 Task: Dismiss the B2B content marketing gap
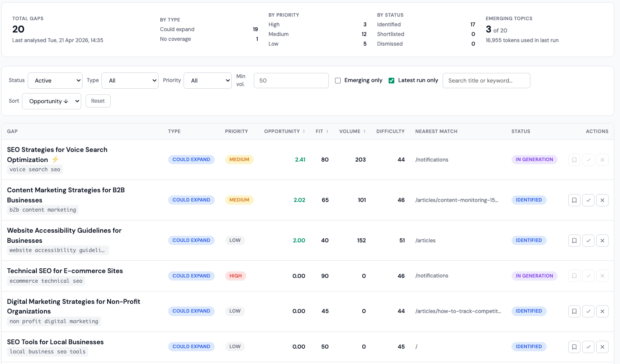pyautogui.click(x=602, y=200)
